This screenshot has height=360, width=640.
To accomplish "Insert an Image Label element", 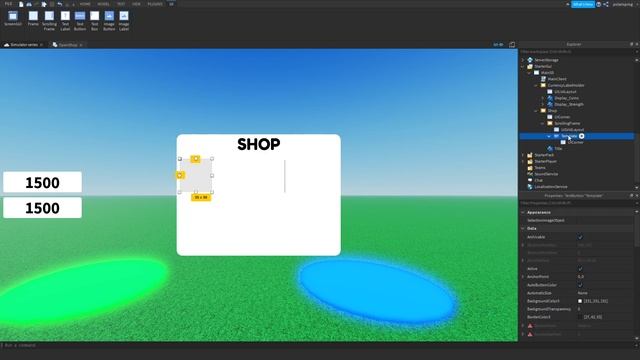I will click(x=124, y=20).
